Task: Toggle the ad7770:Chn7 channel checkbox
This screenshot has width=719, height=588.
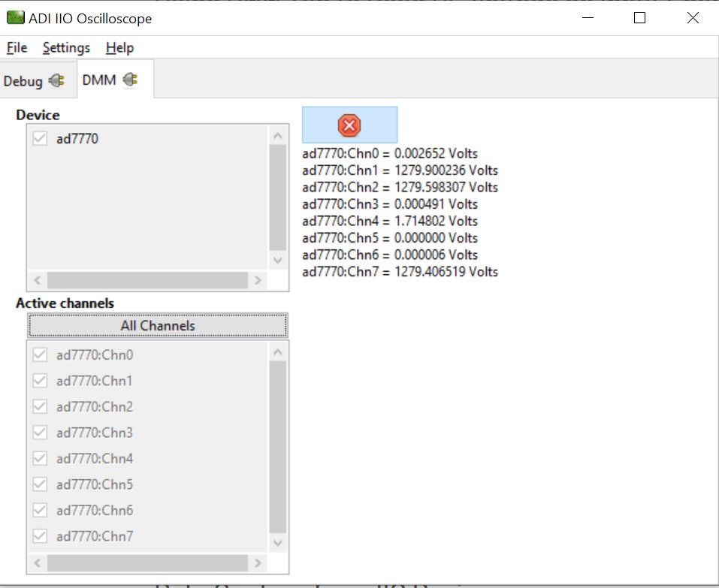Action: [40, 535]
